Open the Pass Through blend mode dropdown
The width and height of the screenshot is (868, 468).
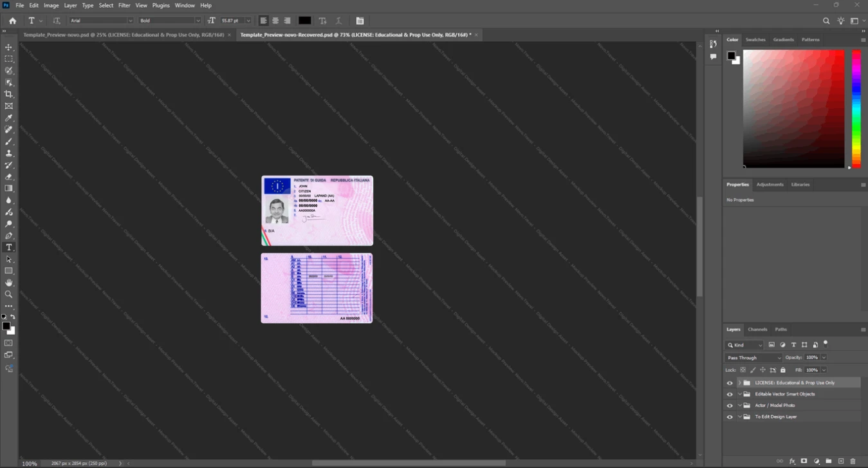click(x=753, y=358)
